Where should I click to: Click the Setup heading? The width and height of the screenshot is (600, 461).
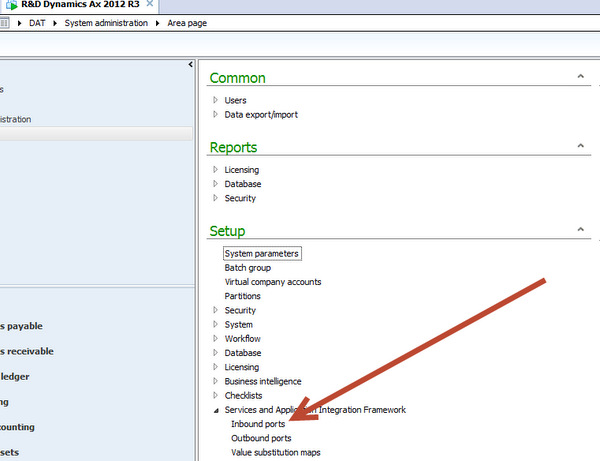(x=227, y=231)
